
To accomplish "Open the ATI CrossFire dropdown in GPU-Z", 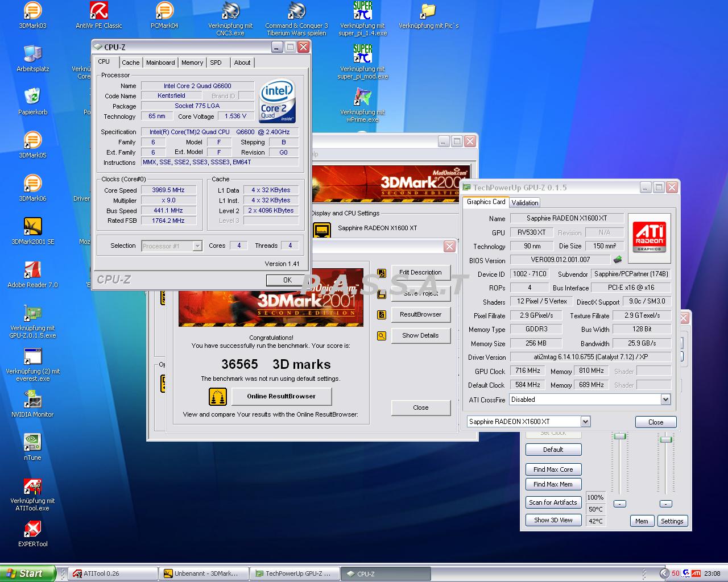I will click(x=665, y=400).
